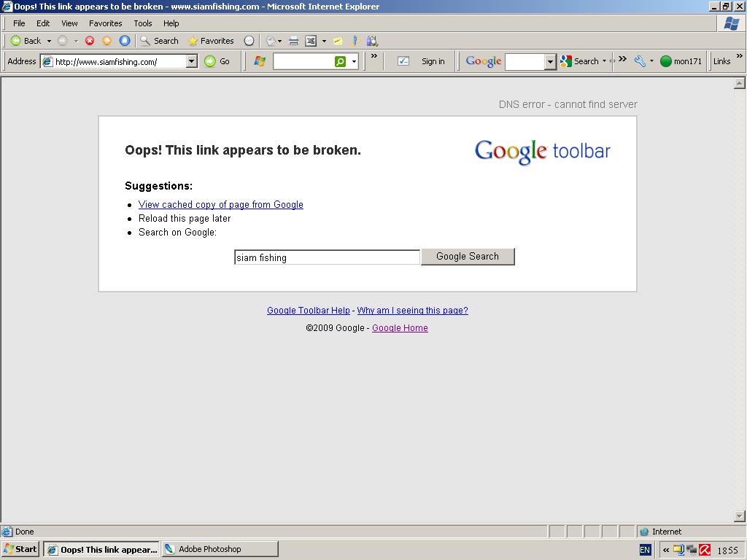Open the History clock icon
The image size is (747, 560).
[249, 41]
